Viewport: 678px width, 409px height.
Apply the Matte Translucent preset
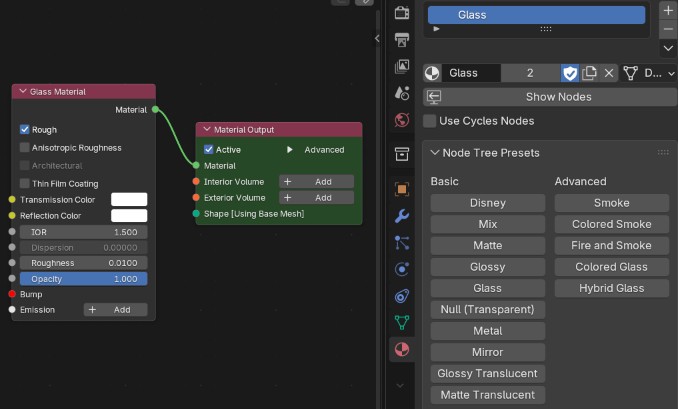click(488, 395)
